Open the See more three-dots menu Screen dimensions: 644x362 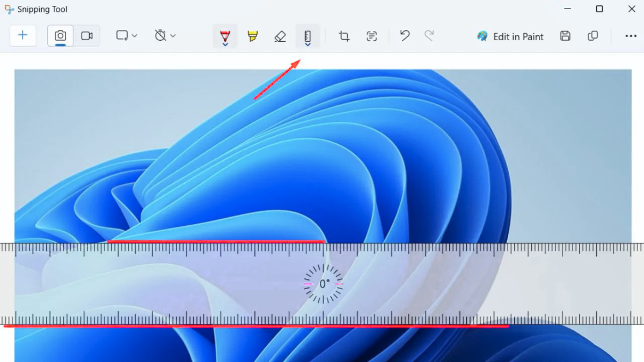tap(631, 36)
